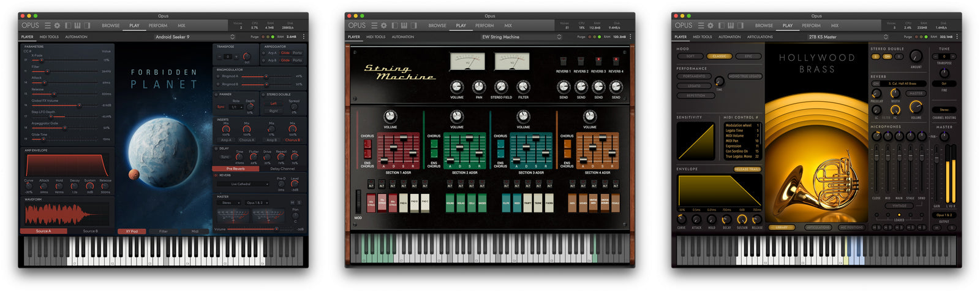Screen dimensions: 980x292
Task: Open hamburger menu in Forbidden Planet window
Action: 48,26
